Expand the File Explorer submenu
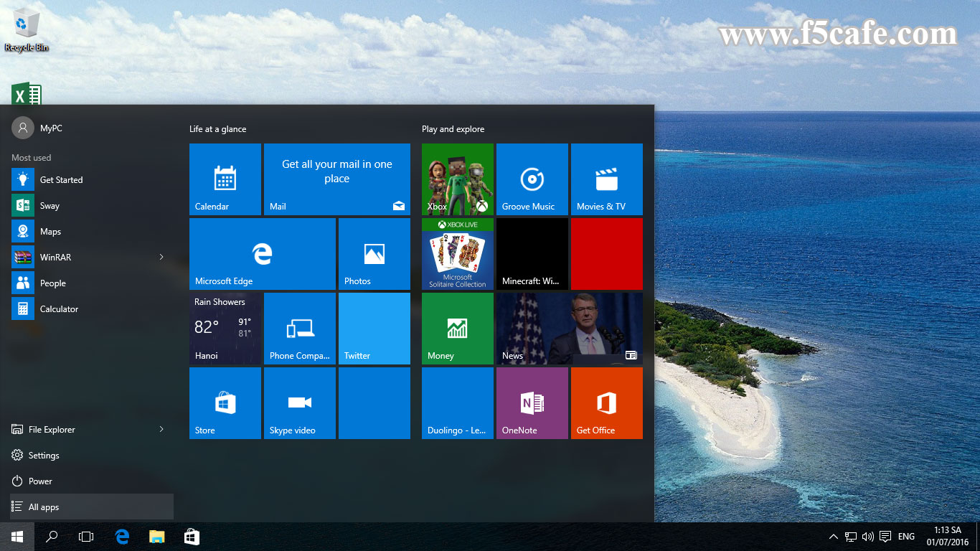The height and width of the screenshot is (551, 980). [162, 429]
